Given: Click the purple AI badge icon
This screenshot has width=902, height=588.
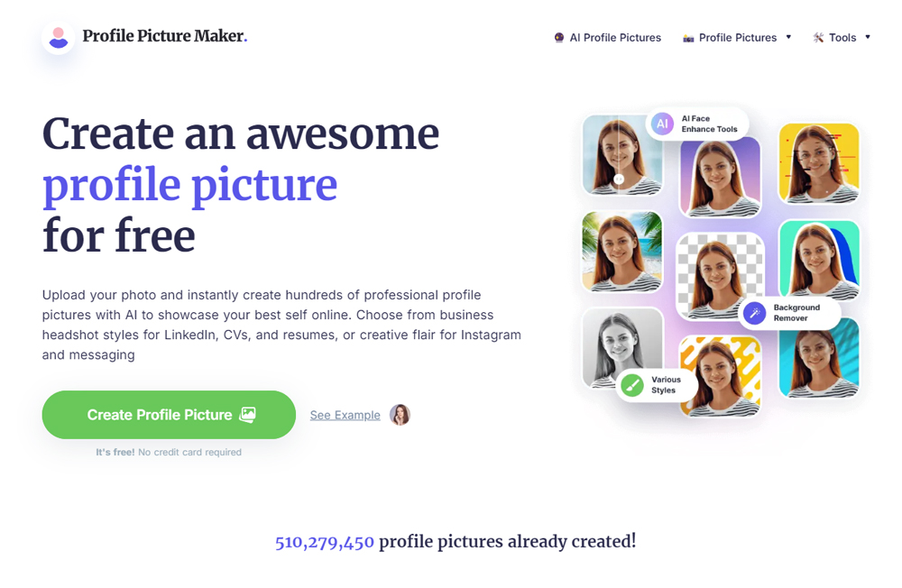Looking at the screenshot, I should tap(662, 124).
